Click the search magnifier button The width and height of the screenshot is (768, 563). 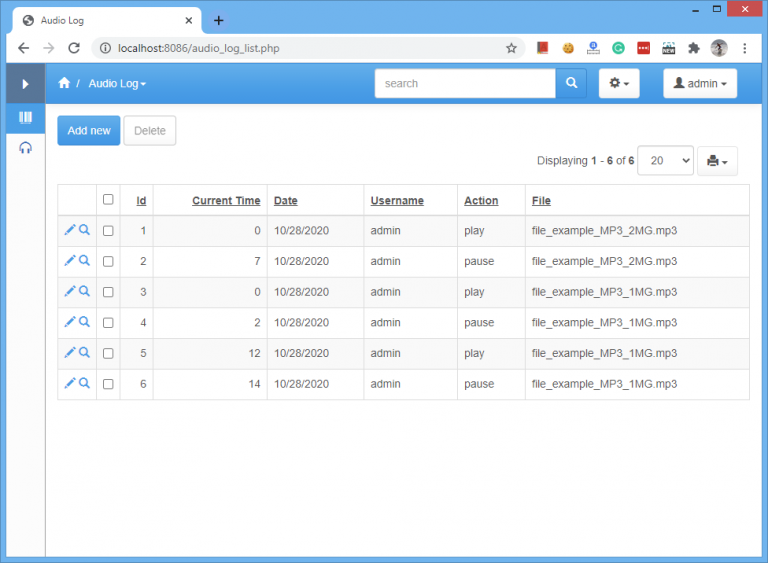(571, 83)
